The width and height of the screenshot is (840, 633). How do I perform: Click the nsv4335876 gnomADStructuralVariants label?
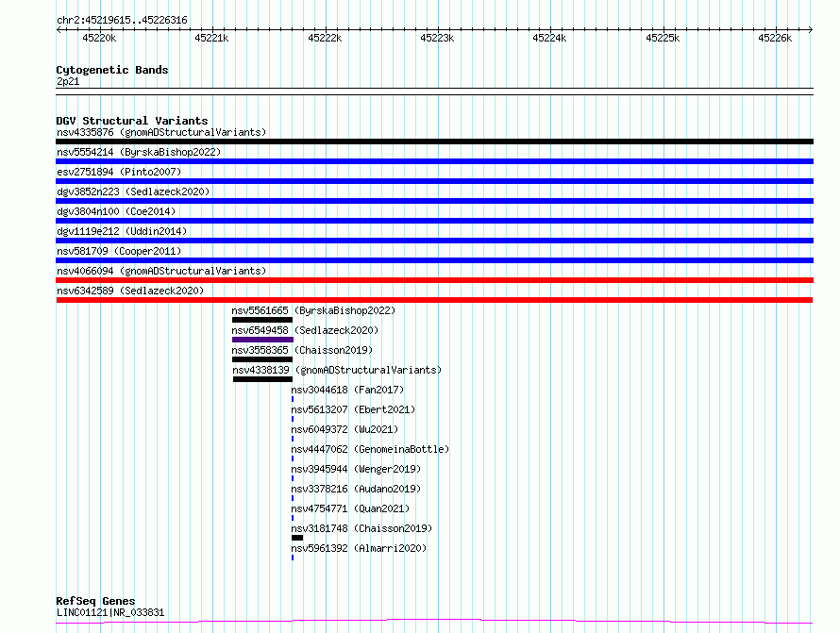tap(161, 132)
